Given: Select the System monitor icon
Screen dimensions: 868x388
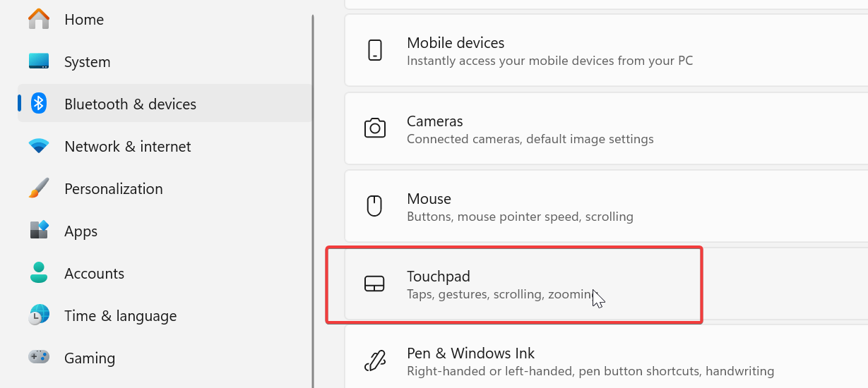Looking at the screenshot, I should point(39,61).
